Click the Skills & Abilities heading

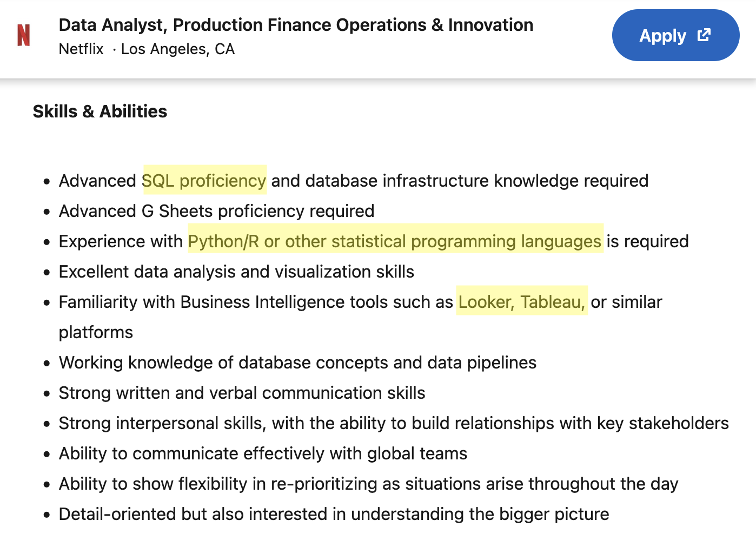coord(100,111)
